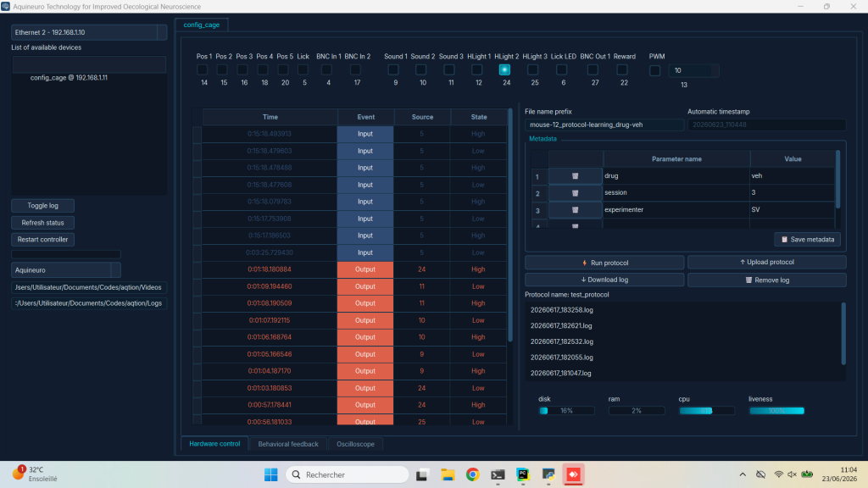Open the terminal icon in taskbar
The width and height of the screenshot is (868, 488).
498,474
